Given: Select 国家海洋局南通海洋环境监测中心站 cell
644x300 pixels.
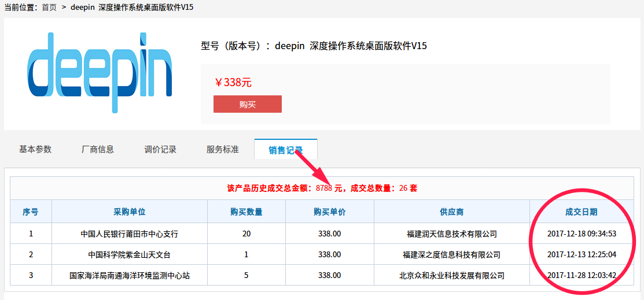Looking at the screenshot, I should click(x=130, y=275).
